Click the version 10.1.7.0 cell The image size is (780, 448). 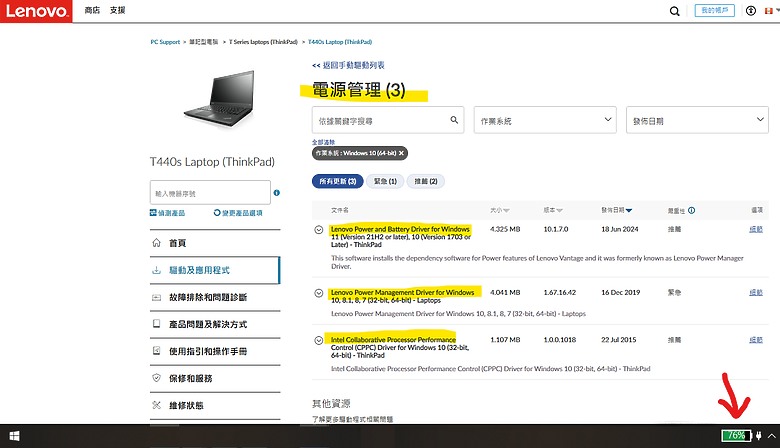point(556,229)
